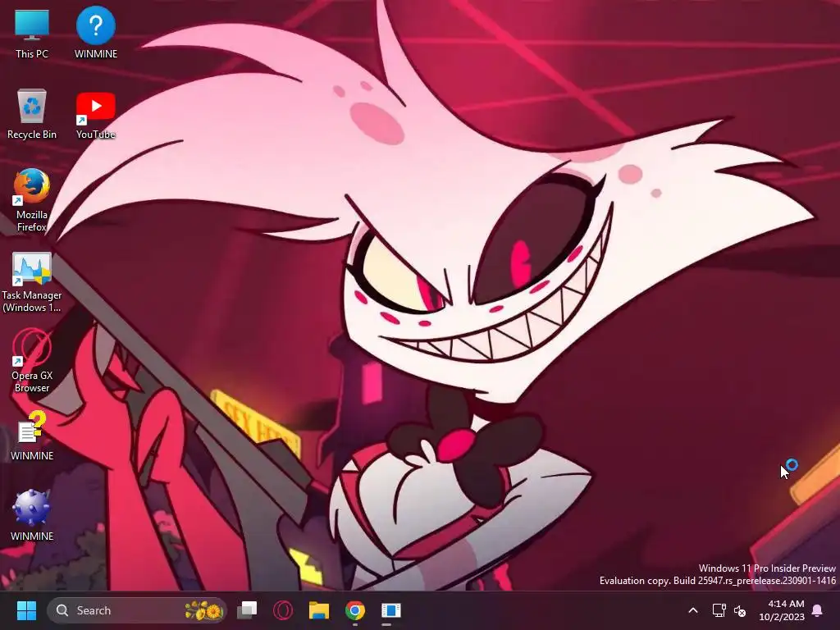Click the muted volume tray icon

pos(740,610)
